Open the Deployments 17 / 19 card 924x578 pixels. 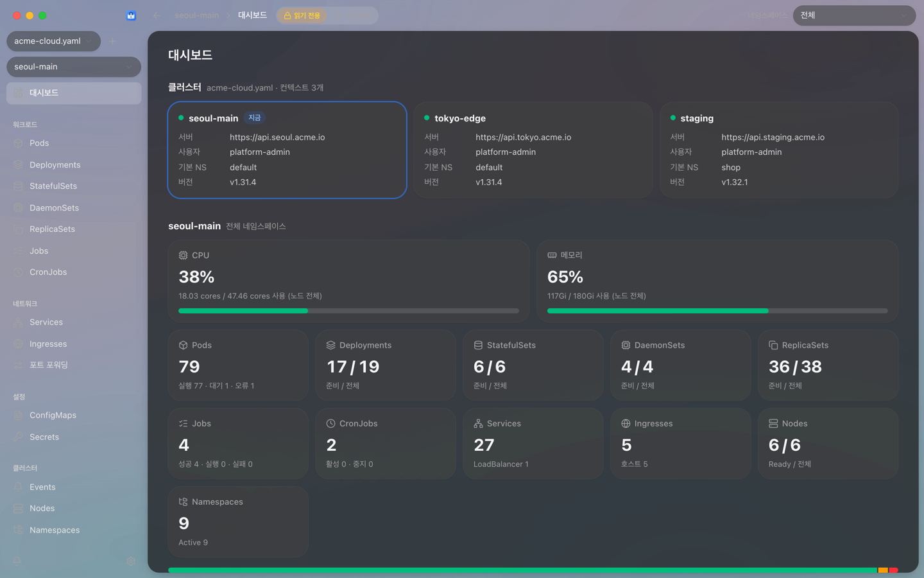(386, 365)
